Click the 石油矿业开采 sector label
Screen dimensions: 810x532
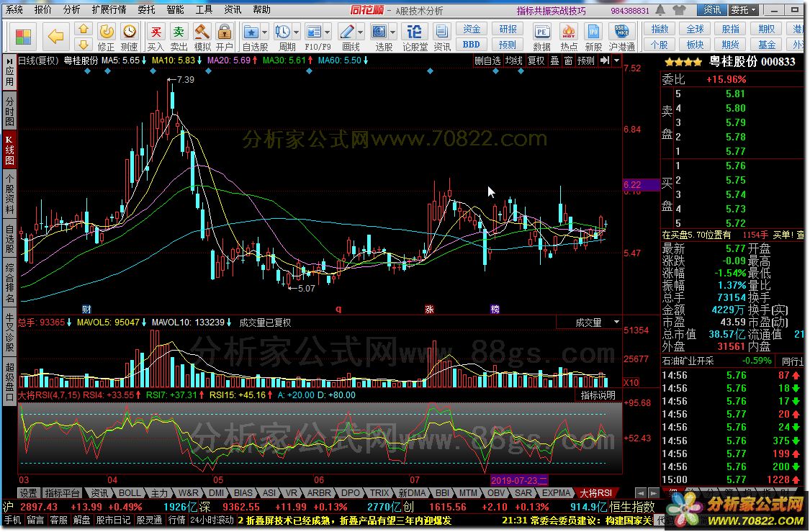[688, 361]
